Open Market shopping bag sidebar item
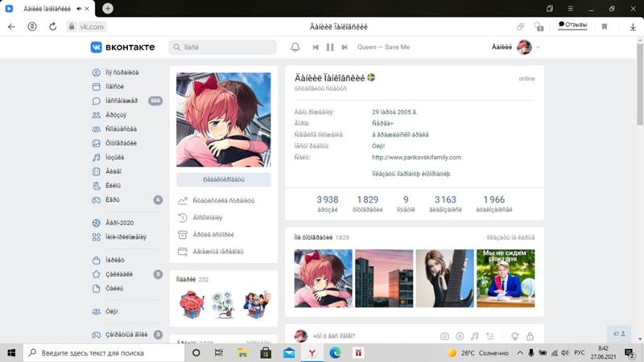The height and width of the screenshot is (362, 644). pyautogui.click(x=109, y=260)
